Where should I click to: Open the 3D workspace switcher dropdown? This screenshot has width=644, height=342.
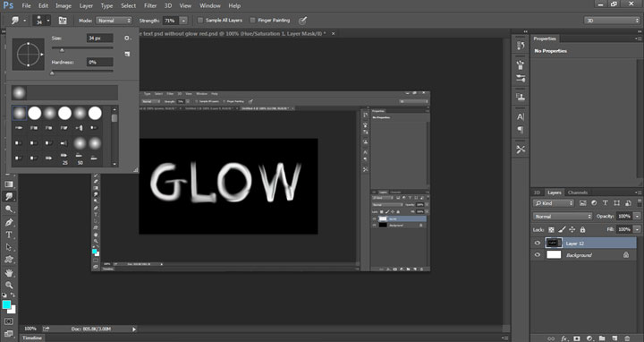pos(612,20)
